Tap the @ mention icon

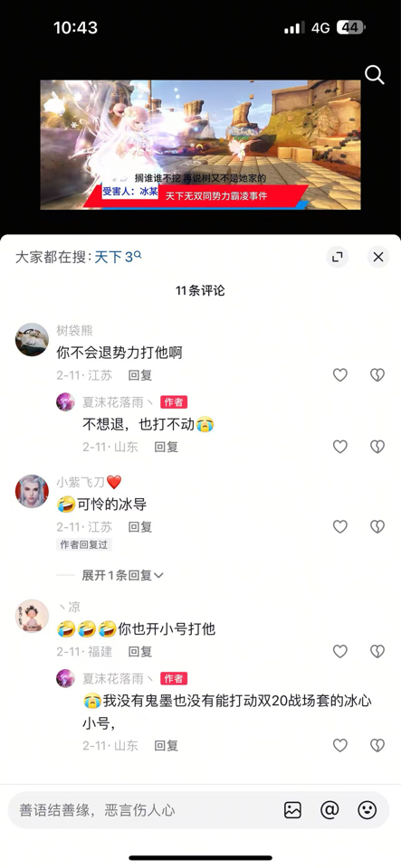tap(329, 810)
